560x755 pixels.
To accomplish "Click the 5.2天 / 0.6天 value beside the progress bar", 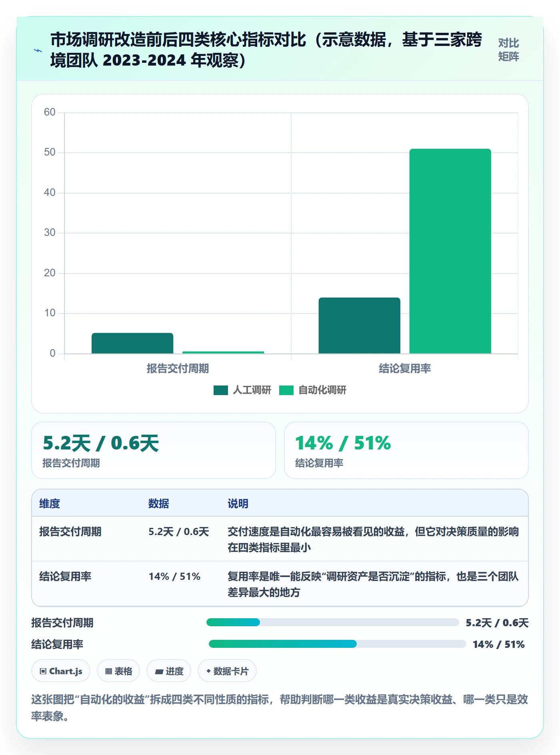I will point(497,623).
